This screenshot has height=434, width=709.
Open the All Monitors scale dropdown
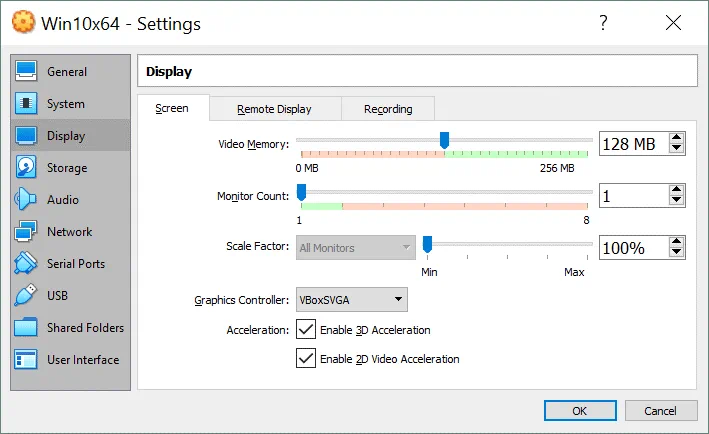[x=356, y=247]
